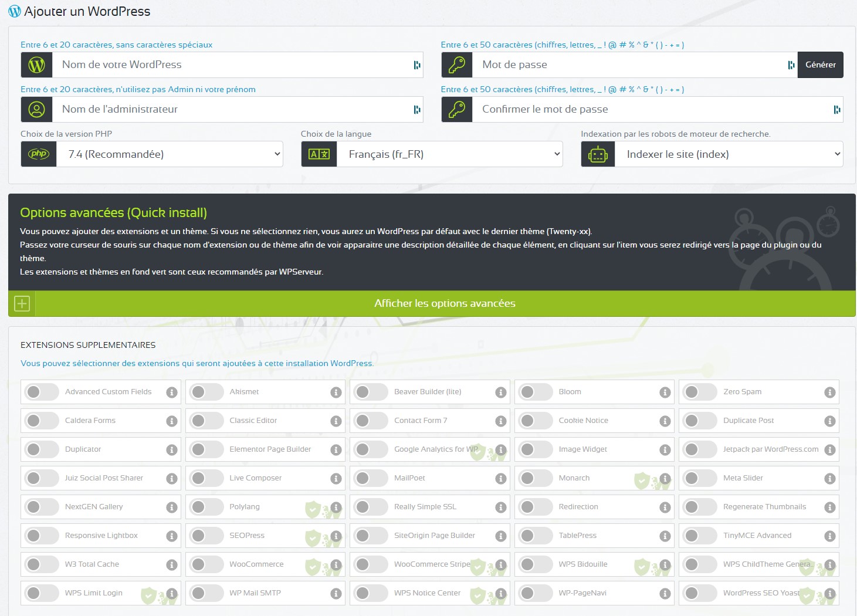Click the robot icon for search indexing
857x616 pixels.
tap(598, 154)
